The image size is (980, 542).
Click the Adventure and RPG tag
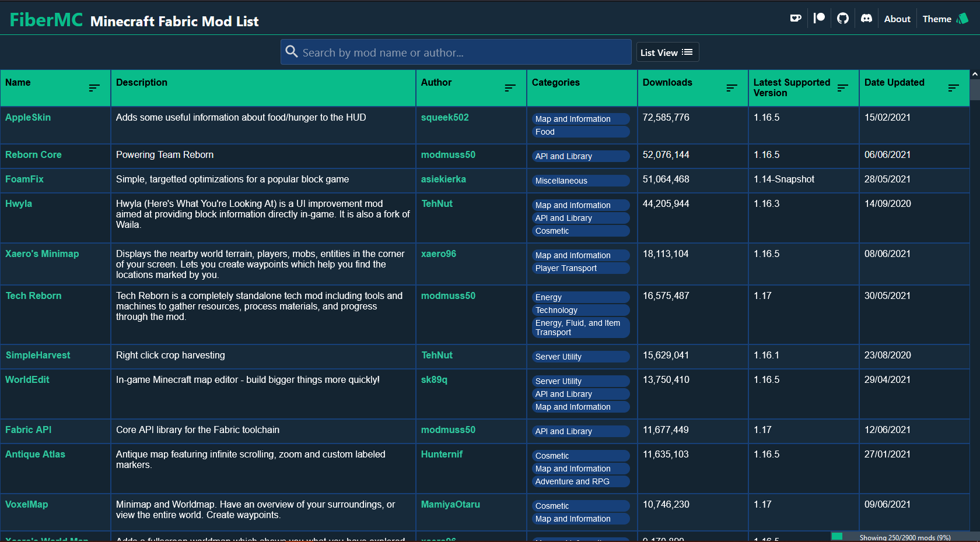click(x=580, y=481)
